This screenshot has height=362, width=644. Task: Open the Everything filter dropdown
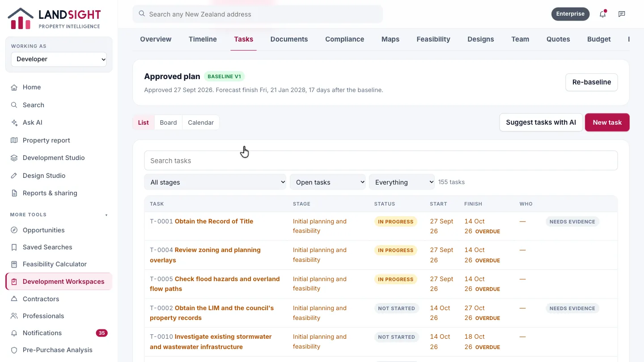[x=402, y=182]
